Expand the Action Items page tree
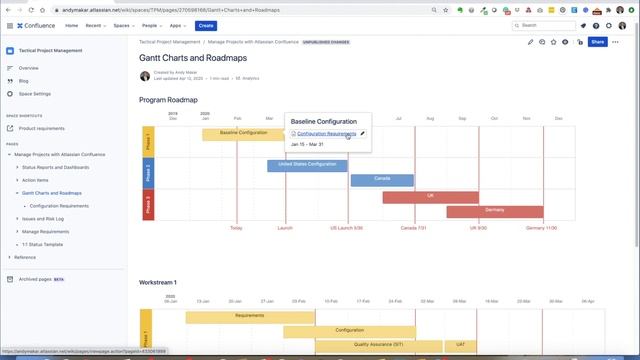 click(x=17, y=180)
